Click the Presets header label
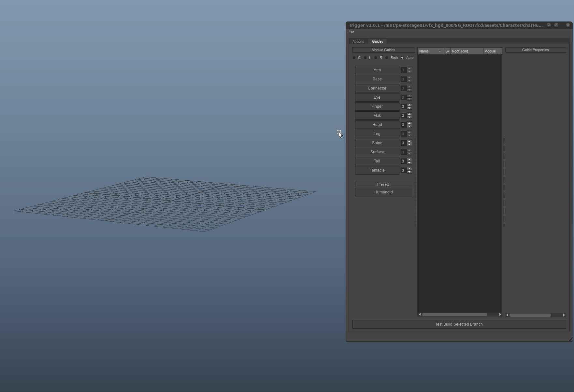The width and height of the screenshot is (574, 392). point(383,184)
